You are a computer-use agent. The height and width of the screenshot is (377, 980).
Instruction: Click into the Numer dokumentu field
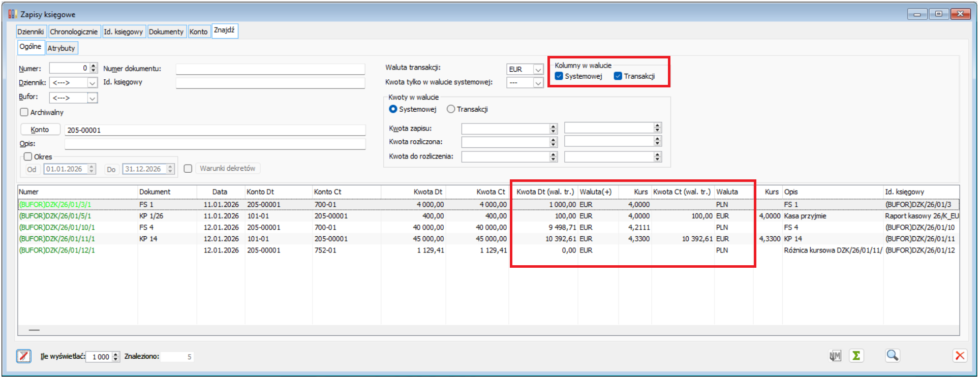tap(270, 69)
